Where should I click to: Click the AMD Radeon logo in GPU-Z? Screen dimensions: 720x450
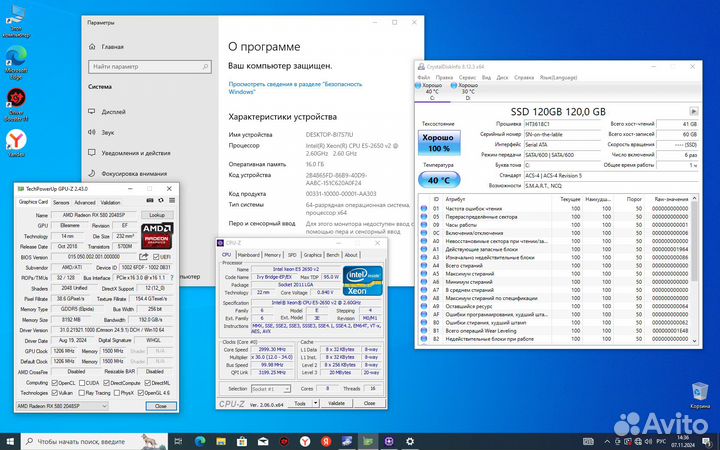click(157, 236)
